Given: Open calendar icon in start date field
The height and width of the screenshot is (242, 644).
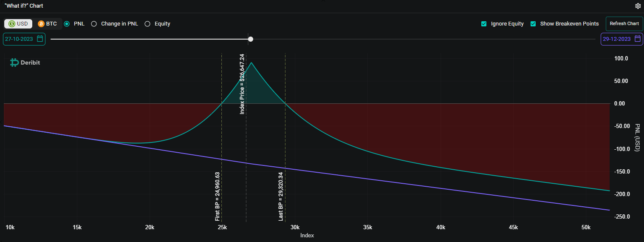Looking at the screenshot, I should (40, 39).
